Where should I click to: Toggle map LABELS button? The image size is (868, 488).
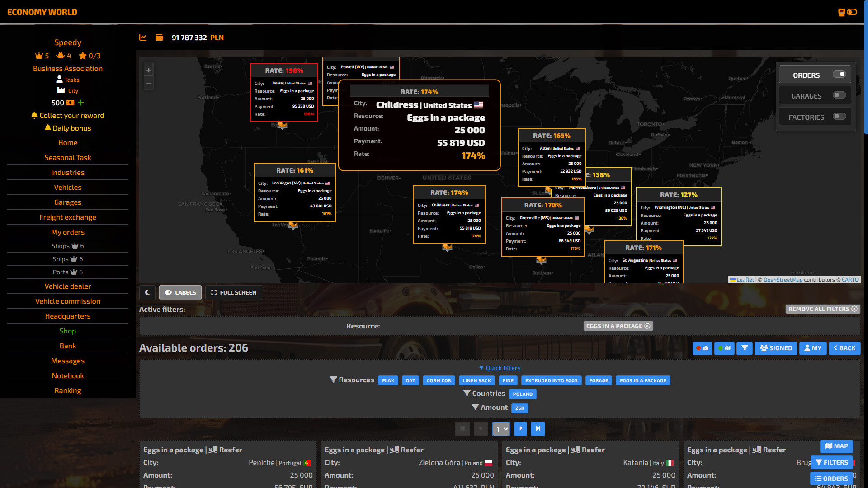pyautogui.click(x=180, y=292)
